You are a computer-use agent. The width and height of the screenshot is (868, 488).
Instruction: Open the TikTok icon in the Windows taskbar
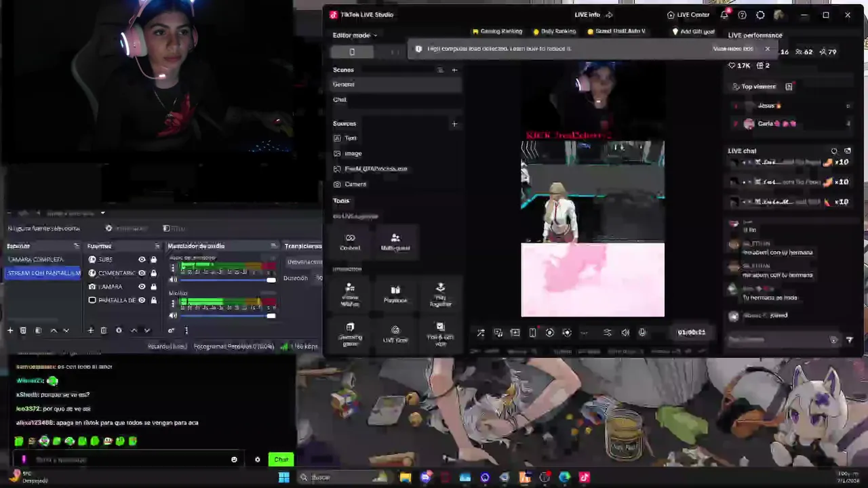pos(584,478)
